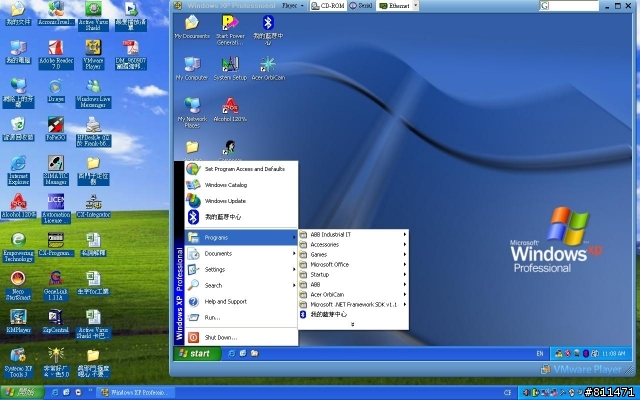The image size is (640, 400).
Task: Expand Microsoft .NET Framework SDK v1.1 folder
Action: point(353,304)
